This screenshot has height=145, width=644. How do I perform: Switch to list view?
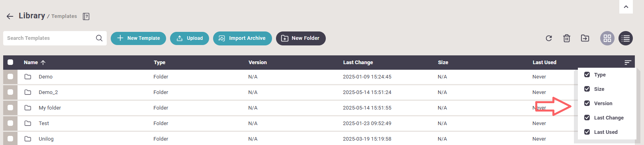pyautogui.click(x=626, y=38)
